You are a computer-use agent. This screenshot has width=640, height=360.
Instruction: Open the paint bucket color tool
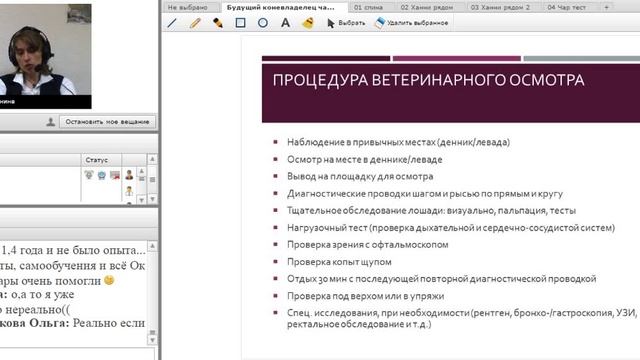point(308,23)
